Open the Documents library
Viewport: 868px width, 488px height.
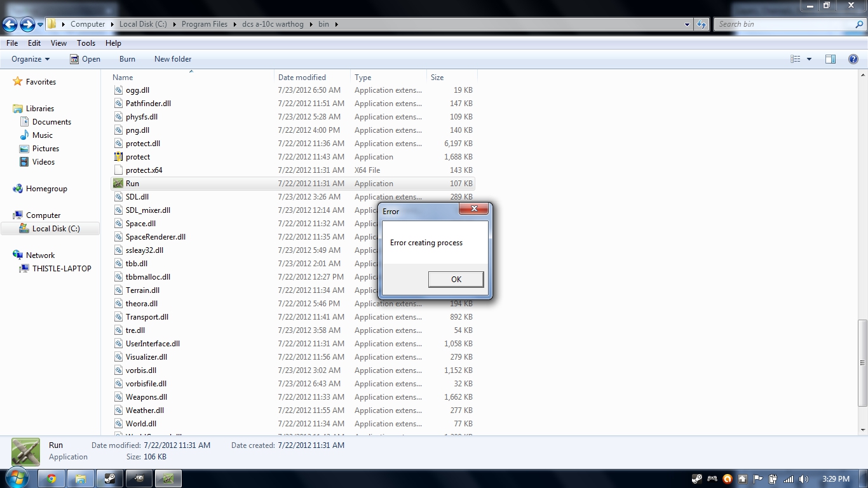pos(51,122)
